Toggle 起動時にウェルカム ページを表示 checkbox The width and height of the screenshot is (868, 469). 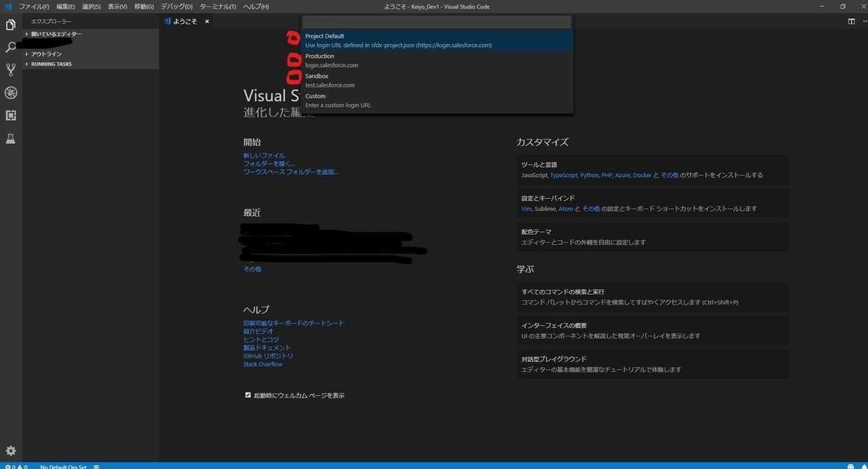pyautogui.click(x=248, y=395)
